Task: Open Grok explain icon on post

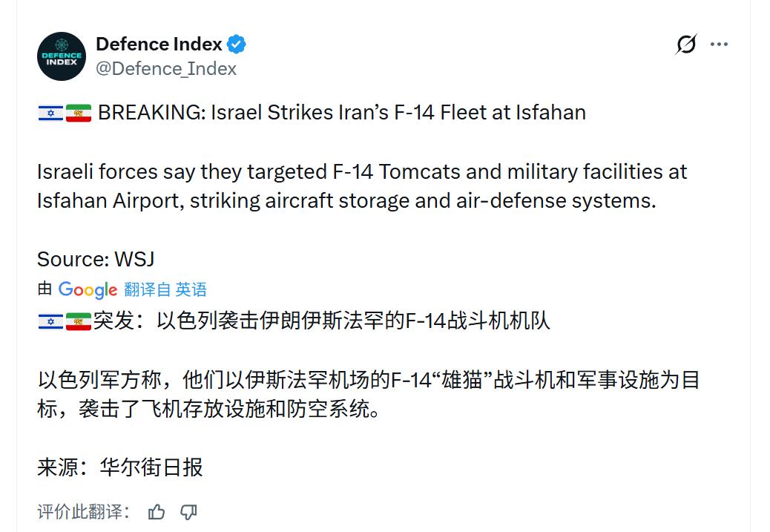Action: 686,45
